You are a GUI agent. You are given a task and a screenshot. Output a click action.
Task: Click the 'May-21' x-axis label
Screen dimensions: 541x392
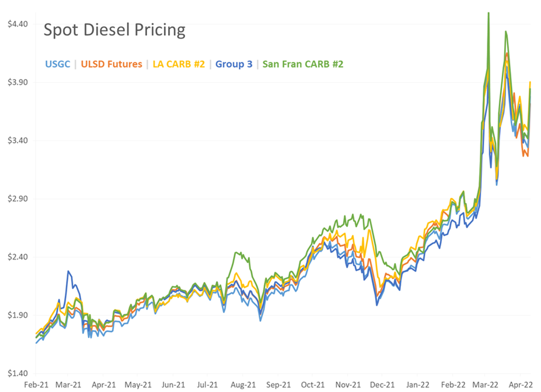138,385
